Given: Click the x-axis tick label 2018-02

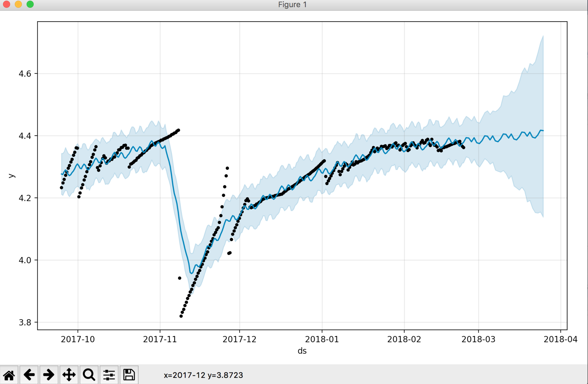Looking at the screenshot, I should (x=404, y=339).
